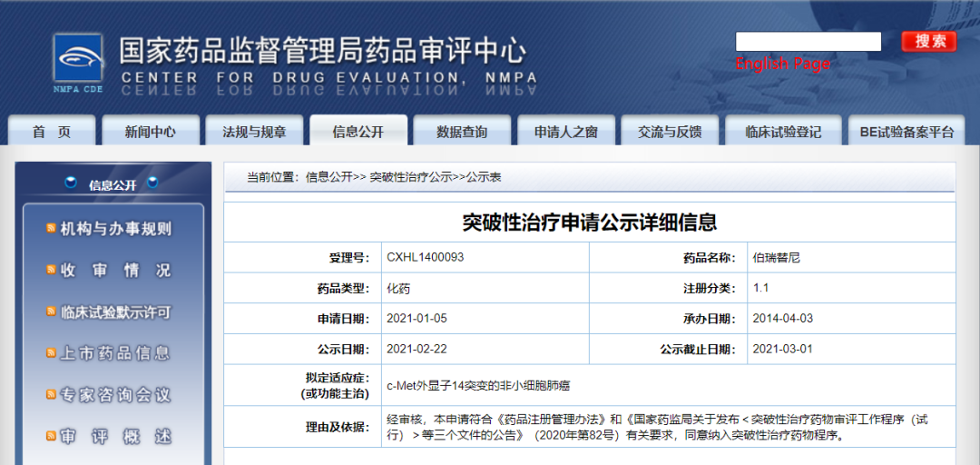Click the 药品类型 label
980x465 pixels.
pos(344,289)
